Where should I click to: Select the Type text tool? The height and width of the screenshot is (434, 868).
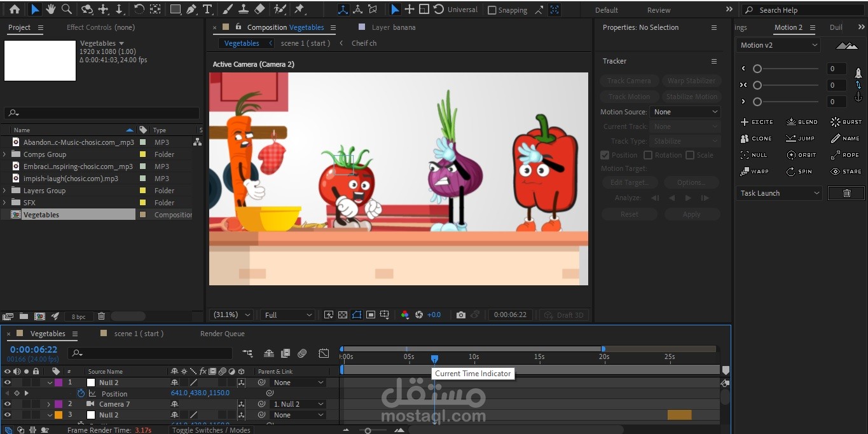click(207, 10)
